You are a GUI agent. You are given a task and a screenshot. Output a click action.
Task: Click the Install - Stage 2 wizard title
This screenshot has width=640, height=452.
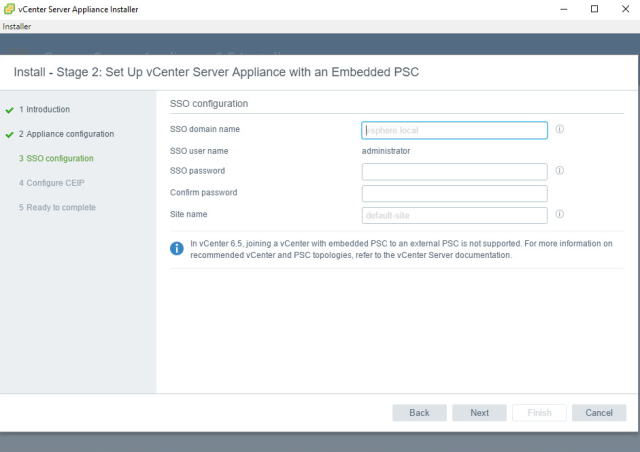point(216,72)
